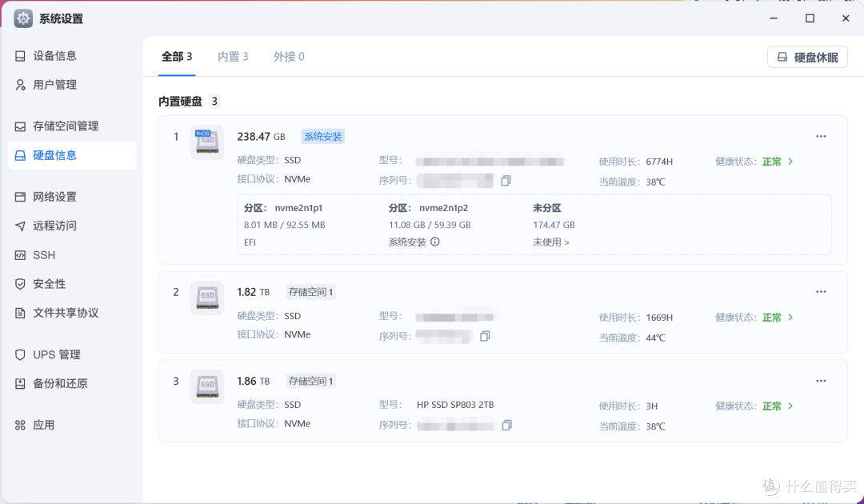Click the nvme2n1p1 partition name
864x504 pixels.
click(298, 208)
